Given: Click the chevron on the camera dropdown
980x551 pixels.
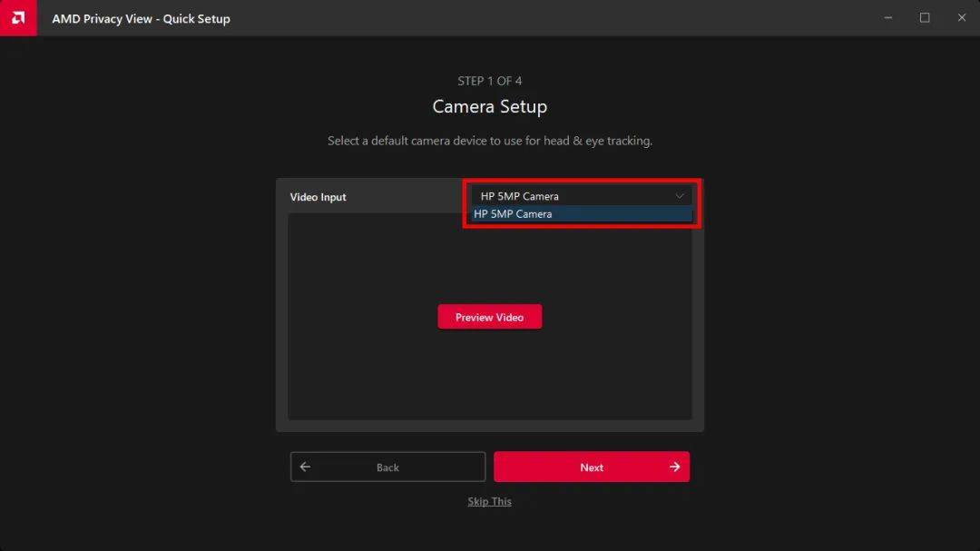Looking at the screenshot, I should tap(680, 195).
